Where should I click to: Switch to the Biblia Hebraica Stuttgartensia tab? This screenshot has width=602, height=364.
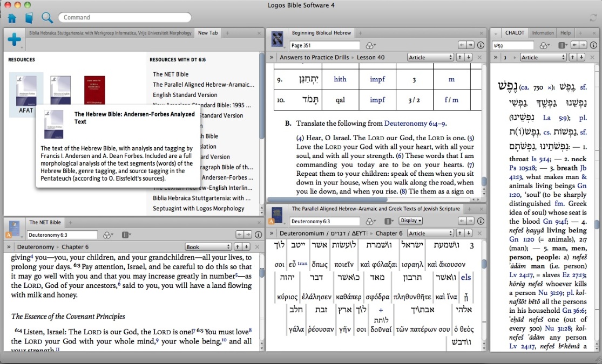110,33
